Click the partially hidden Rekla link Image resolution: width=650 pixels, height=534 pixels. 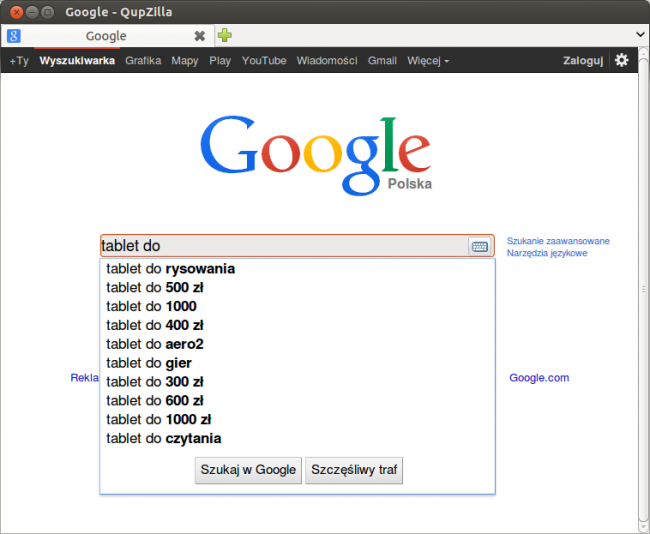click(x=85, y=378)
